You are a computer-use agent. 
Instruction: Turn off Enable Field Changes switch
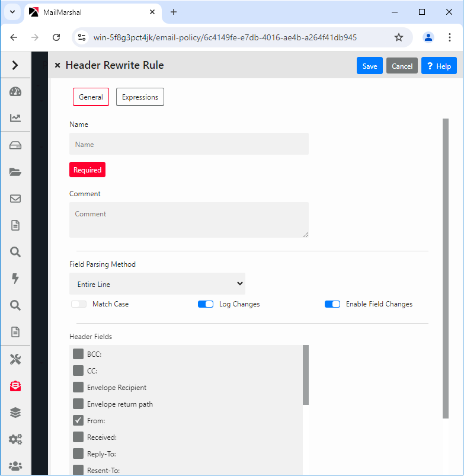(x=332, y=304)
